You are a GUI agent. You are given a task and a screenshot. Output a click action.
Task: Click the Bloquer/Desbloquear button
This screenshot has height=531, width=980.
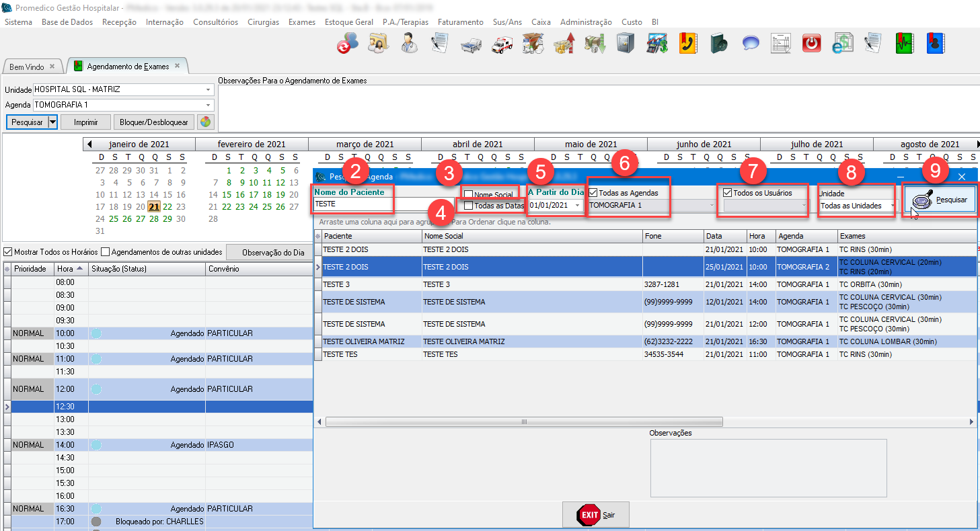click(x=154, y=122)
